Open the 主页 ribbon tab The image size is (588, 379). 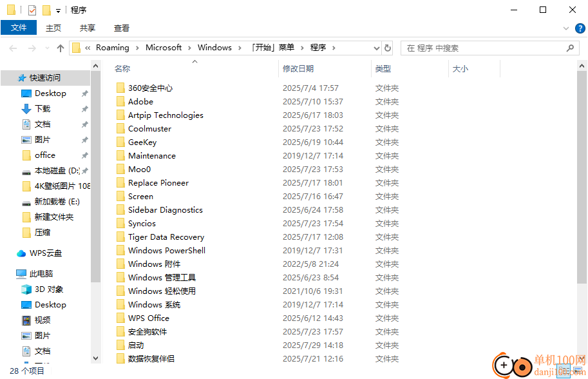[53, 28]
